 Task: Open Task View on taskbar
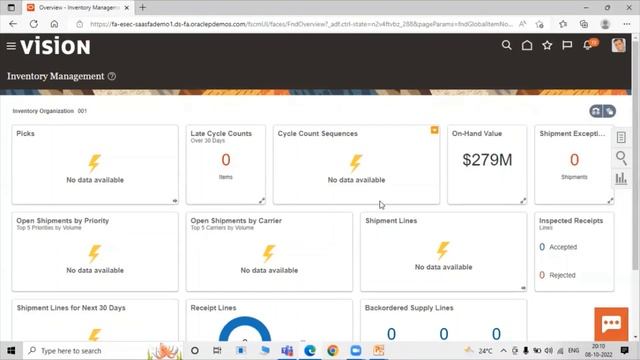(x=217, y=351)
